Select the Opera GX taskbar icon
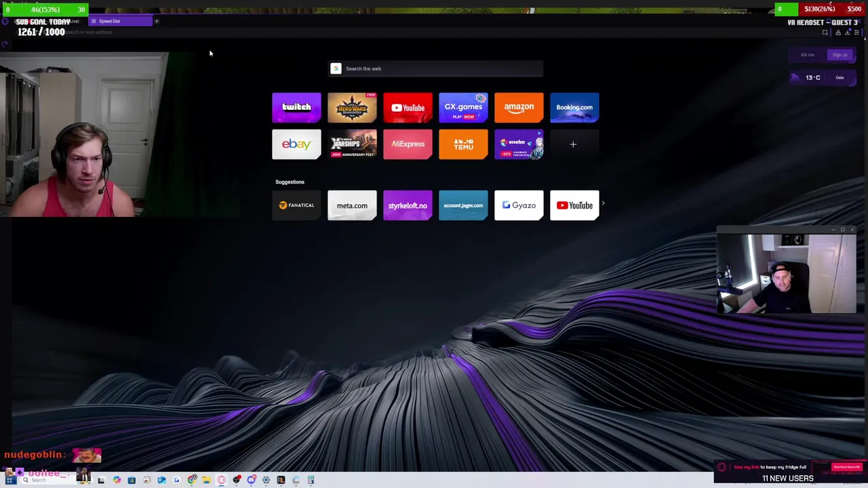This screenshot has width=868, height=488. [221, 480]
